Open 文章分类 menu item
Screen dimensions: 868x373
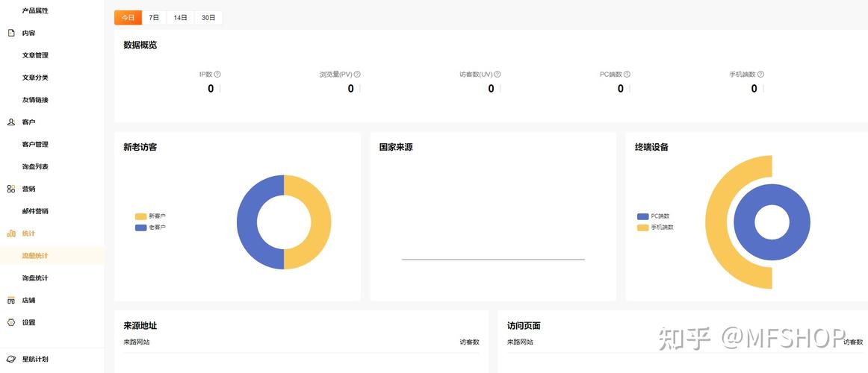click(x=35, y=78)
